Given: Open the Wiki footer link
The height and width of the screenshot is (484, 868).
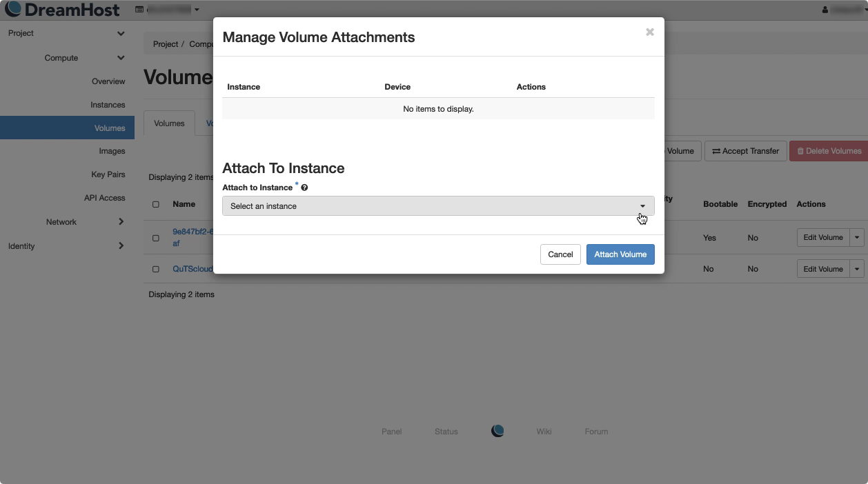Looking at the screenshot, I should pos(544,432).
